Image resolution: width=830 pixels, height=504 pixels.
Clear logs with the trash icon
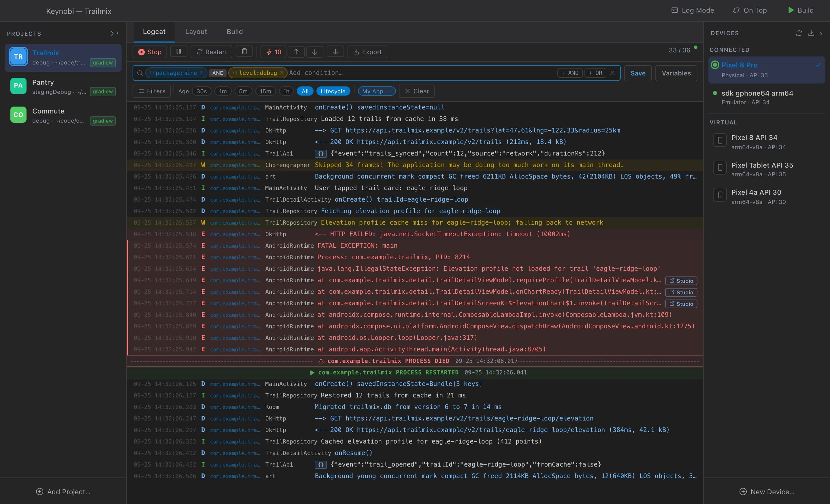tap(244, 52)
